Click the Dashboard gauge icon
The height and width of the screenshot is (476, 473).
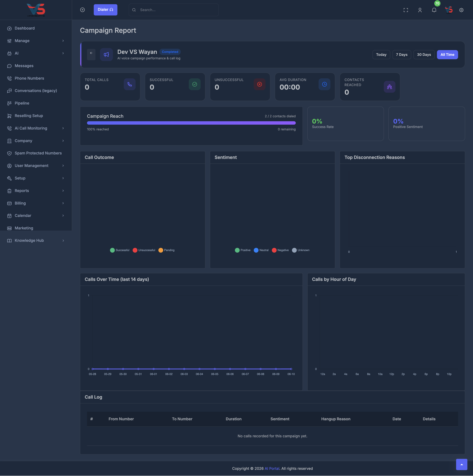[x=9, y=28]
